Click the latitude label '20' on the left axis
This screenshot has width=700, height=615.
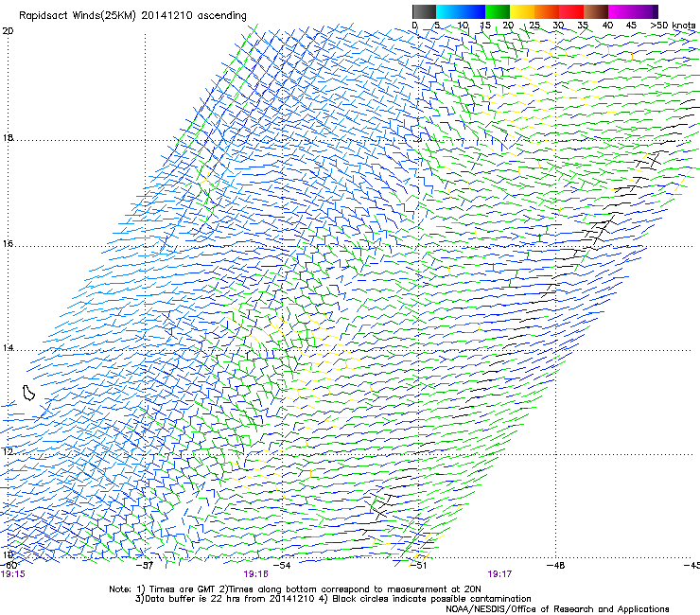tap(8, 31)
